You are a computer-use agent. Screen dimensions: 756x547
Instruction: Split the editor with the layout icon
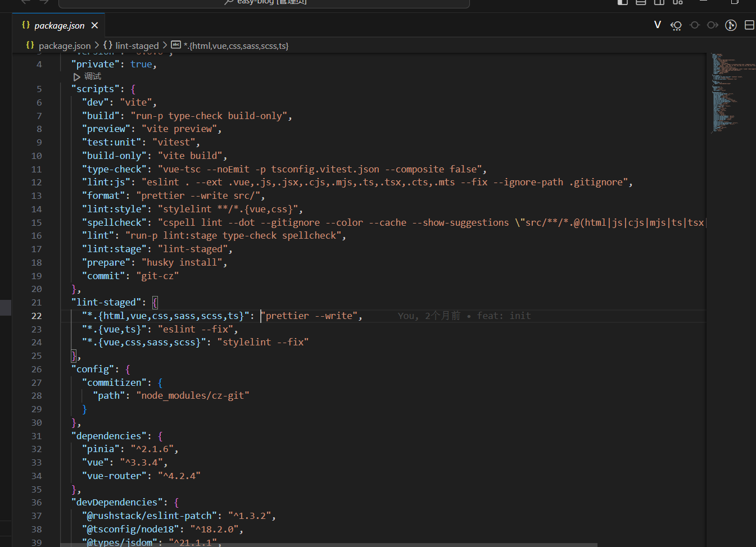[749, 25]
